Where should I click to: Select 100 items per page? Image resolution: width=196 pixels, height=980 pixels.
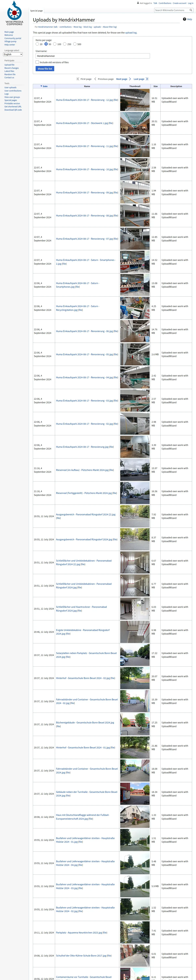tap(55, 44)
